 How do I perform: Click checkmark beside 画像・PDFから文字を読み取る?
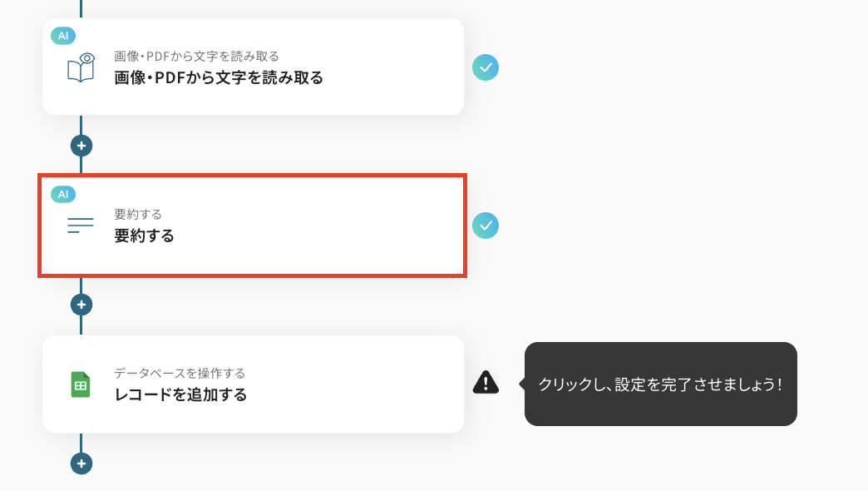[x=486, y=67]
